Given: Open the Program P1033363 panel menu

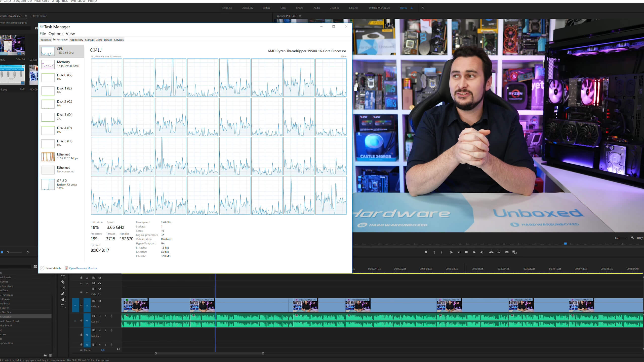Looking at the screenshot, I should (x=300, y=16).
